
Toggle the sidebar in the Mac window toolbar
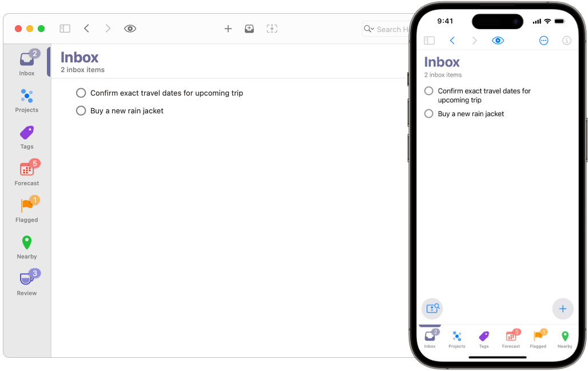(65, 29)
